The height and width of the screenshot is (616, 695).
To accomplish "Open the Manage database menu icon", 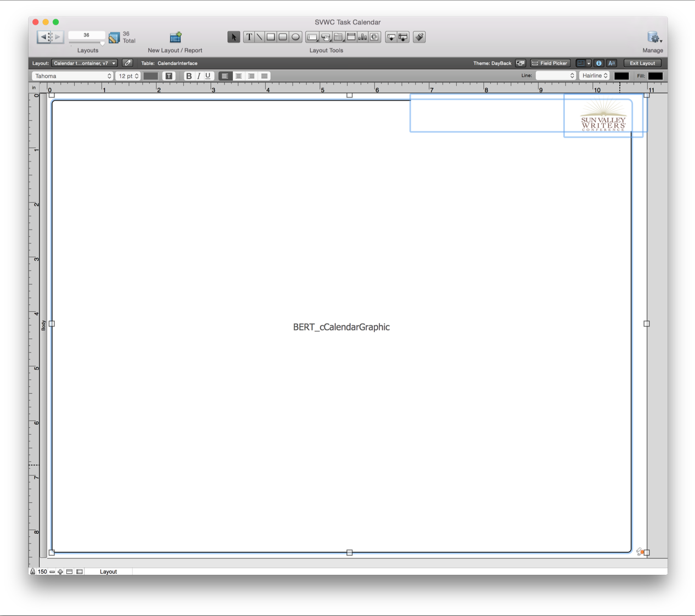I will tap(654, 37).
